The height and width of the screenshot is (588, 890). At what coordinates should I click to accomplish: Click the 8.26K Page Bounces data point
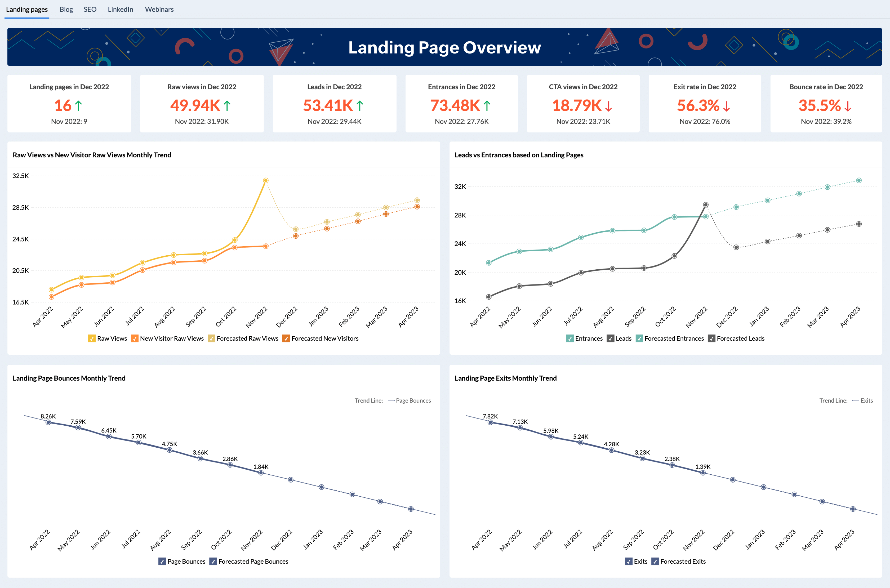[x=48, y=422]
